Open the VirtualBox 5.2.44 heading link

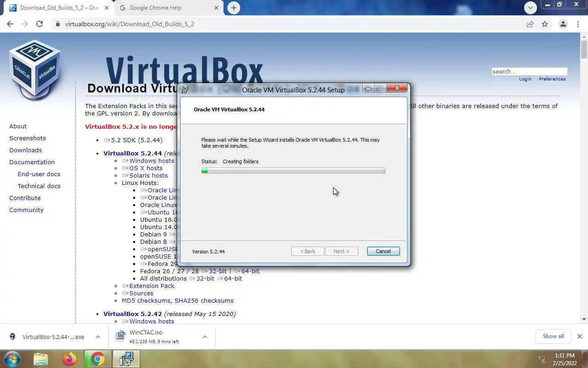[133, 153]
